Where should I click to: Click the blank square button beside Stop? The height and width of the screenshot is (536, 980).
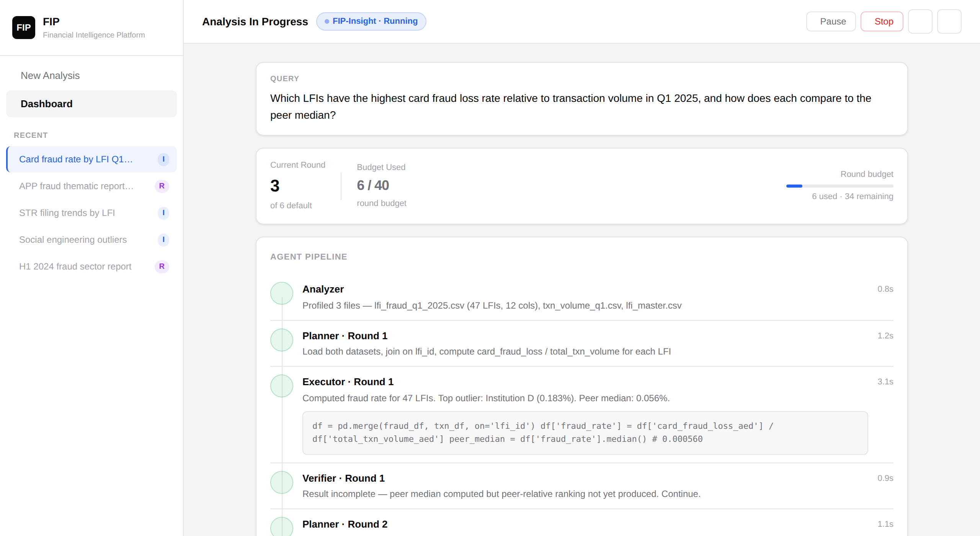[920, 21]
